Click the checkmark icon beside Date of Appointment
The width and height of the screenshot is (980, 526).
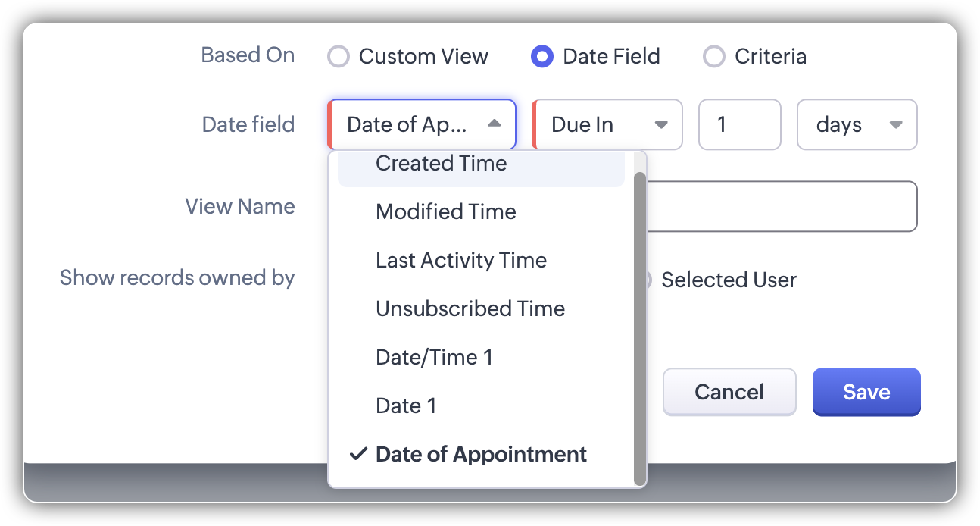pos(357,454)
